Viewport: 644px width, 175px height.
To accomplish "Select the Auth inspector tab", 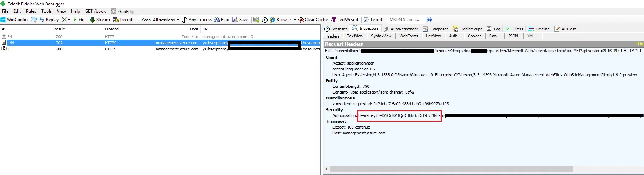I will coord(453,36).
